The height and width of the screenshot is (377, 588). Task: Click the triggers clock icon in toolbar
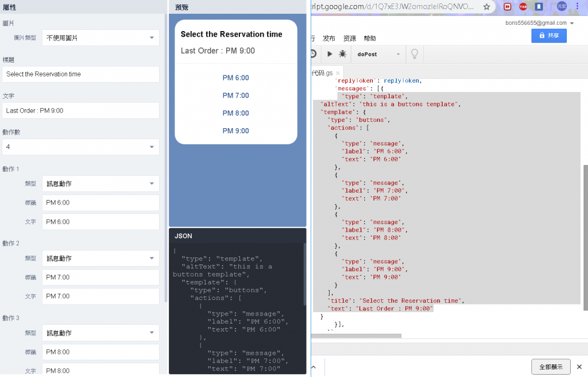pyautogui.click(x=313, y=54)
